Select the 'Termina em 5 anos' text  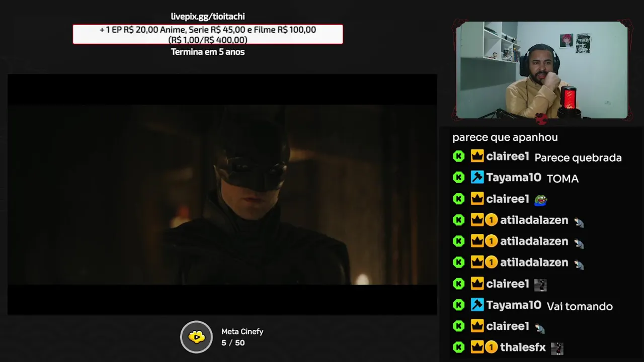click(208, 52)
